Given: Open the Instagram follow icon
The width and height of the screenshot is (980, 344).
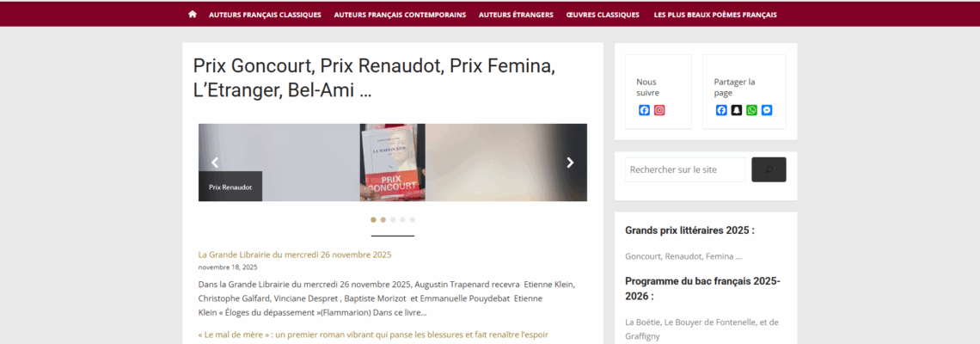Looking at the screenshot, I should pyautogui.click(x=659, y=110).
